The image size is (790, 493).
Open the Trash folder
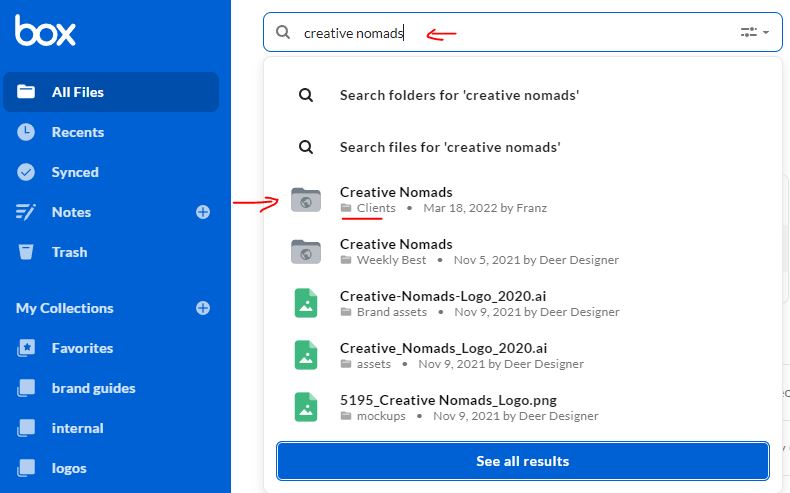70,252
